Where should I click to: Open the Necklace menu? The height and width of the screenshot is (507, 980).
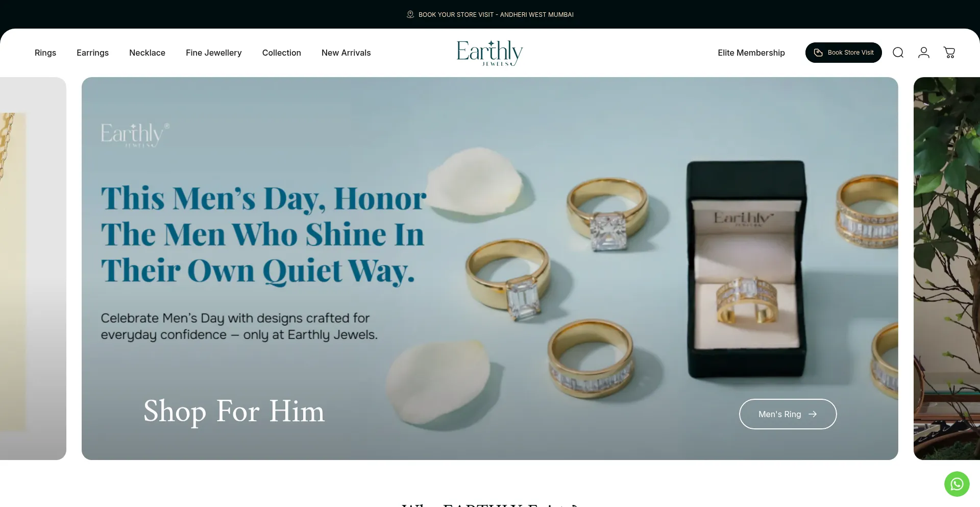tap(147, 53)
